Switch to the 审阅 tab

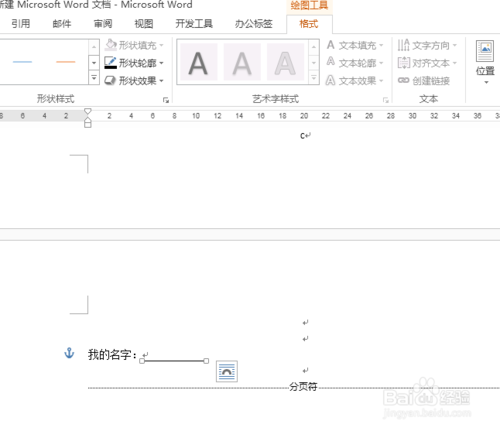(103, 24)
